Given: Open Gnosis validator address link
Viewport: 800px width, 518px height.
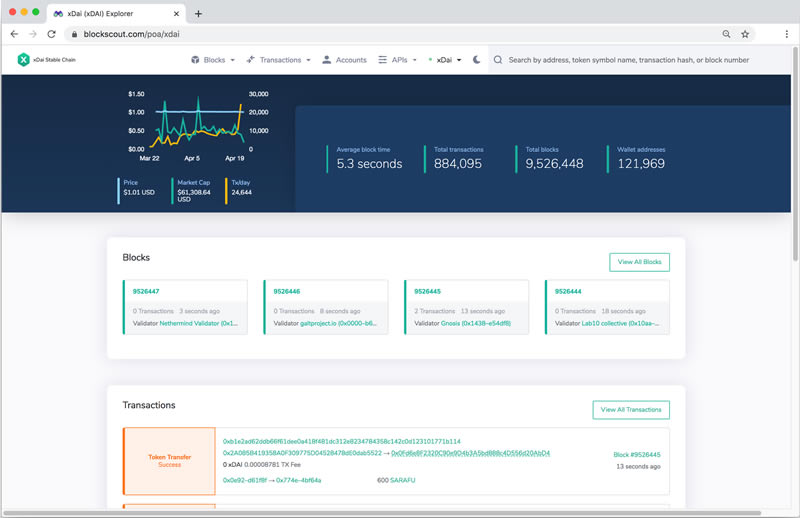Looking at the screenshot, I should [476, 324].
